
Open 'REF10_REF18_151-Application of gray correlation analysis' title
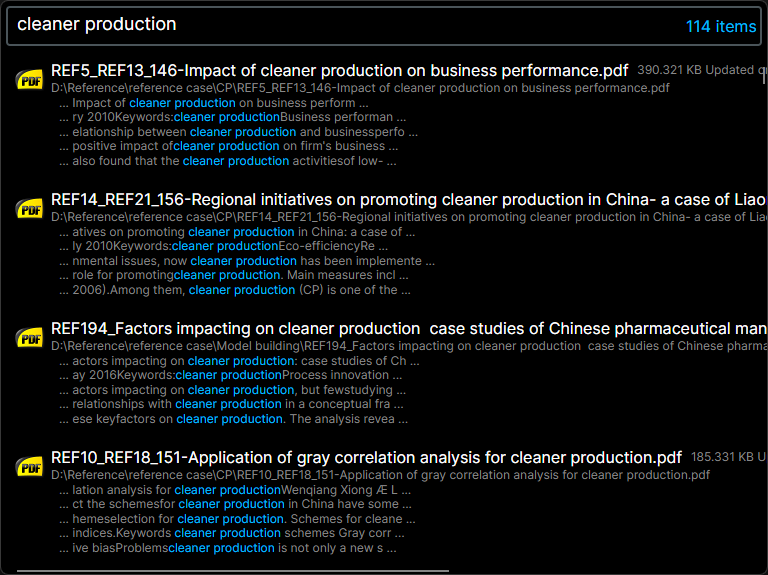click(366, 457)
